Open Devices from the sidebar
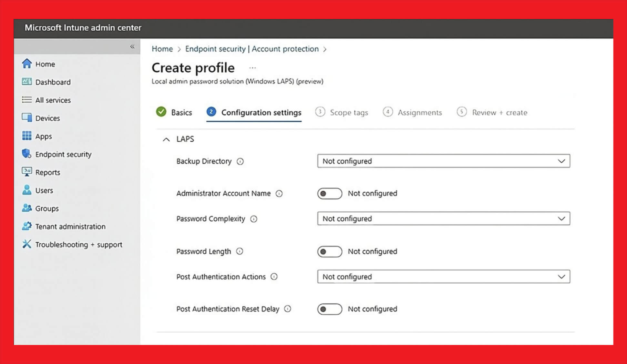 [47, 118]
